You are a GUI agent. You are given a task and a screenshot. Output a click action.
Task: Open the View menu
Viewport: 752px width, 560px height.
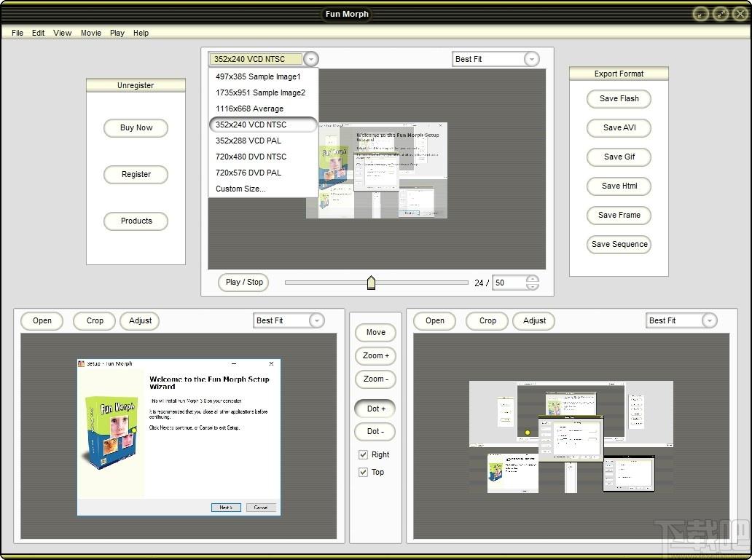63,33
